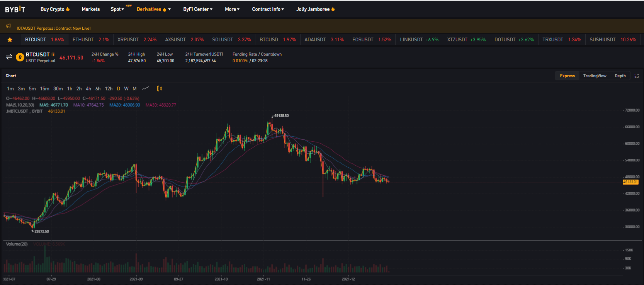This screenshot has height=285, width=644.
Task: Select SUSHIUSDT in the ticker bar
Action: pyautogui.click(x=613, y=40)
